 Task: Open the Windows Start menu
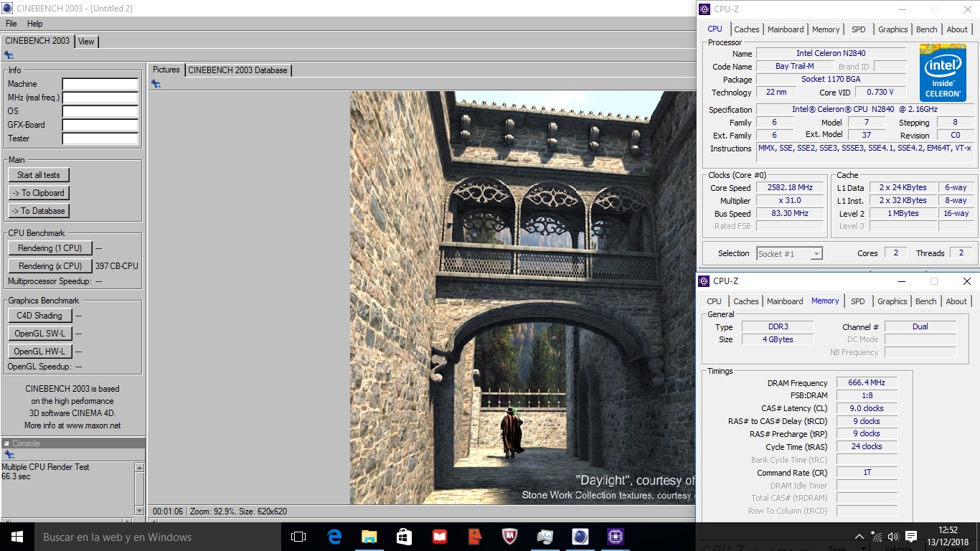[x=17, y=537]
